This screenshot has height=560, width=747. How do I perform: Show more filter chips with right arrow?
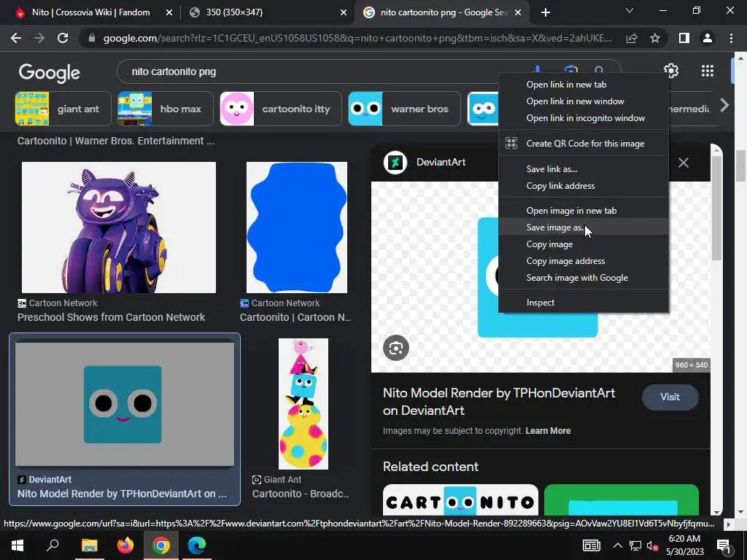pos(724,105)
